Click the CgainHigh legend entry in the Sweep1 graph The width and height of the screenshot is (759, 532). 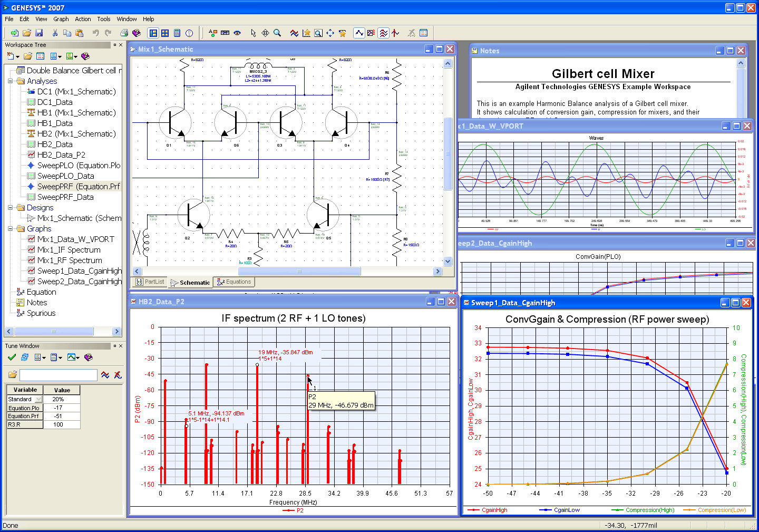point(488,510)
